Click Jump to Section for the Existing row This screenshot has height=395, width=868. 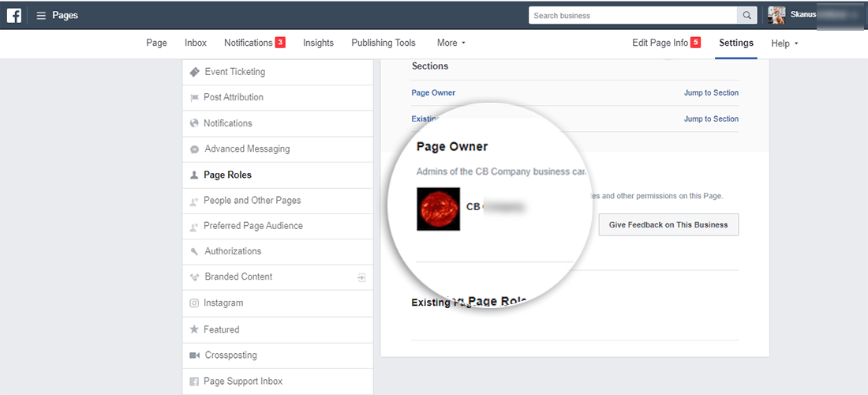tap(711, 119)
